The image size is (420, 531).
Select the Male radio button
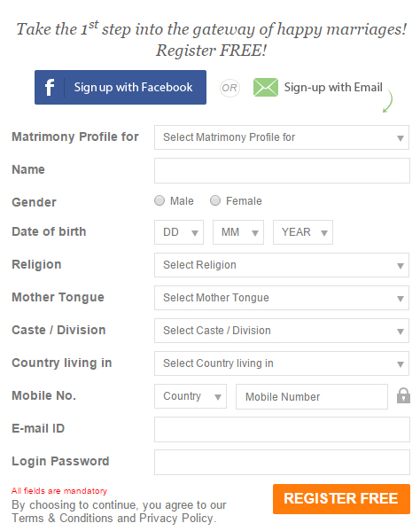pyautogui.click(x=159, y=200)
